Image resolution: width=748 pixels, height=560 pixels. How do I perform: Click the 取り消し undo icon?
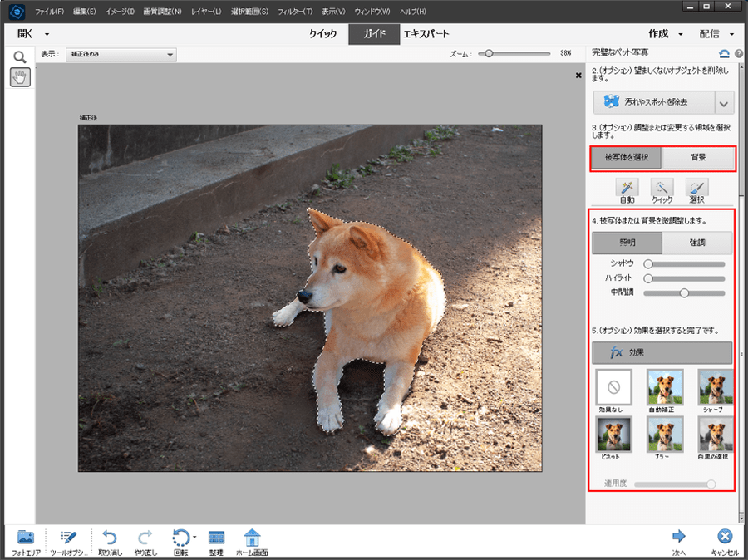109,538
